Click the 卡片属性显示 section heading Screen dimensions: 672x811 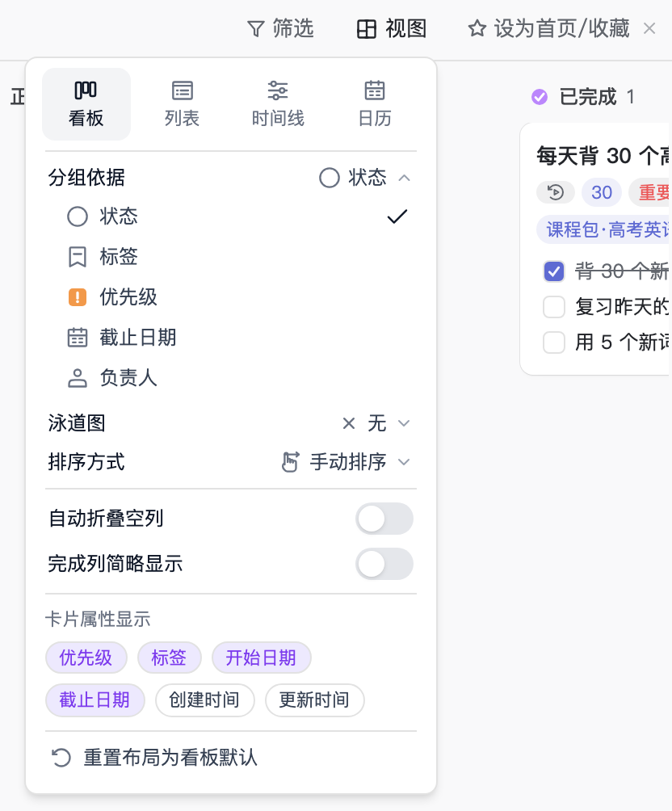coord(98,619)
